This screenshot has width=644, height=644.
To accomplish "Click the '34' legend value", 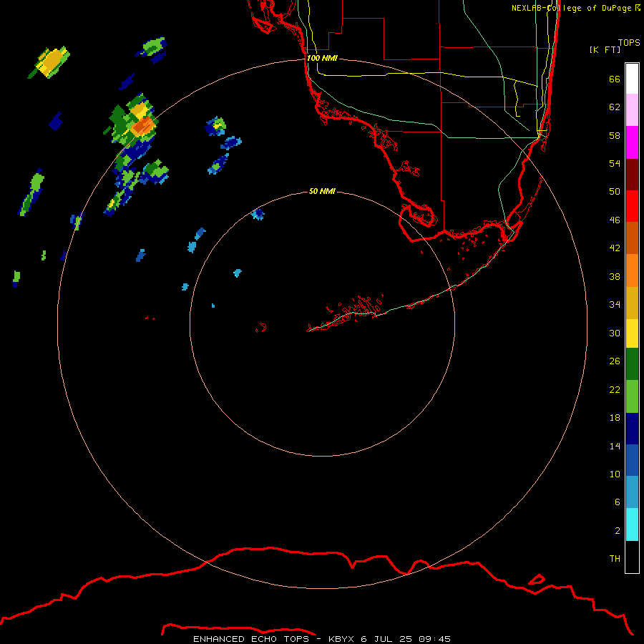I will (615, 305).
